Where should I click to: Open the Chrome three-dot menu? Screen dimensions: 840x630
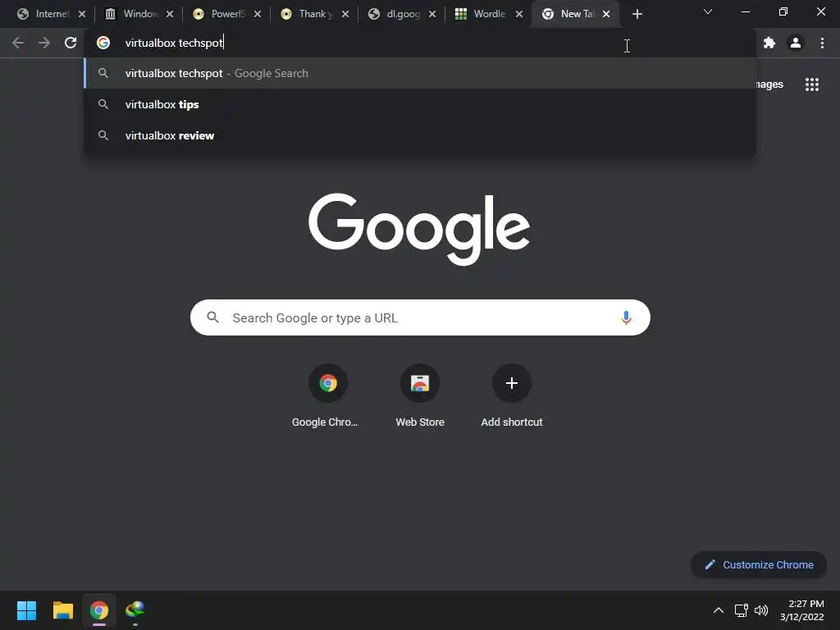tap(822, 43)
